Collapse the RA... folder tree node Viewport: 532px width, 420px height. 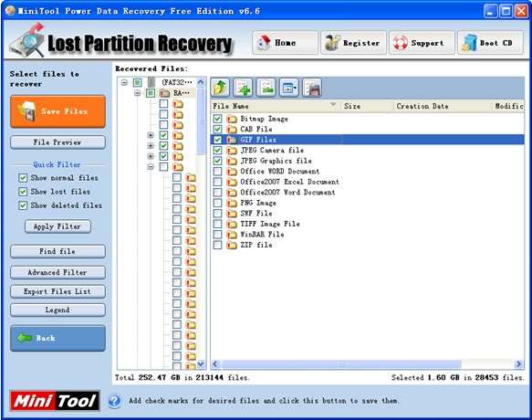(x=138, y=93)
